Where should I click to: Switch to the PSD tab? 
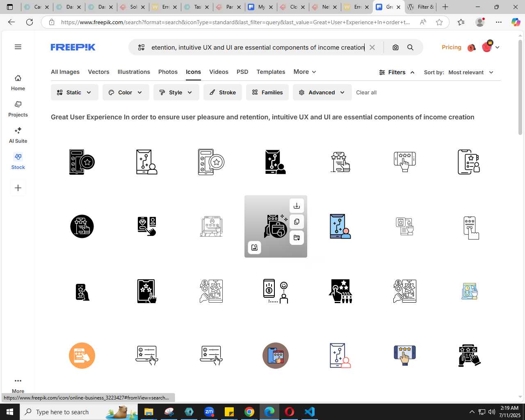[242, 72]
